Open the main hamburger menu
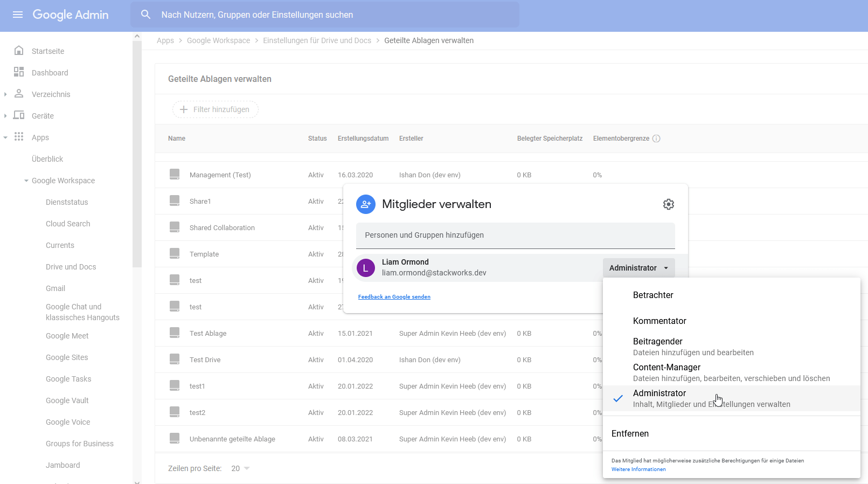Screen dimensions: 868x484 coord(18,15)
